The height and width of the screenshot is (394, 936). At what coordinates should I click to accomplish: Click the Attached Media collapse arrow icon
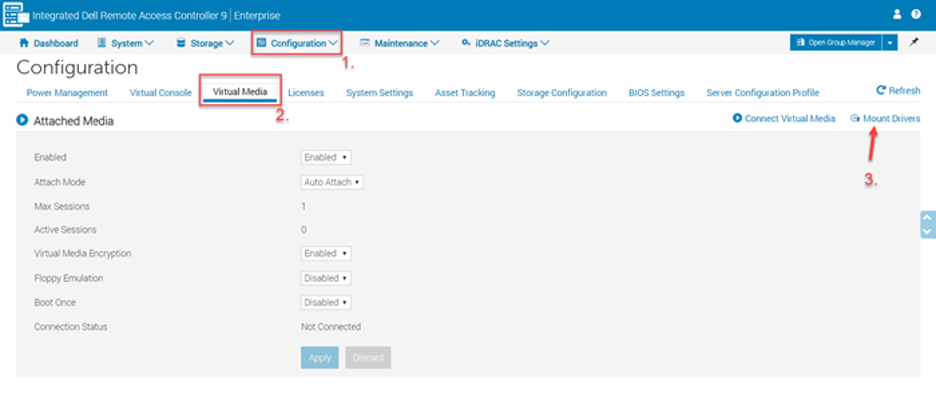click(22, 121)
